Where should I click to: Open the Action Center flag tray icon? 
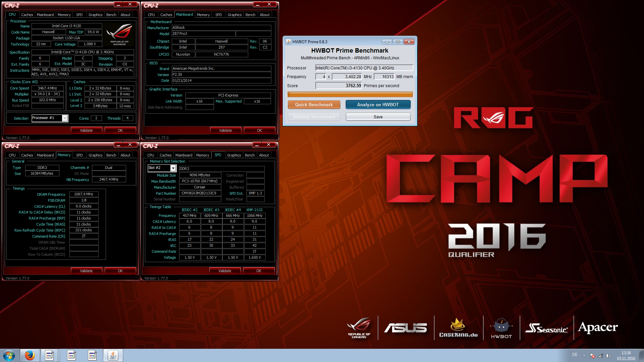click(592, 356)
